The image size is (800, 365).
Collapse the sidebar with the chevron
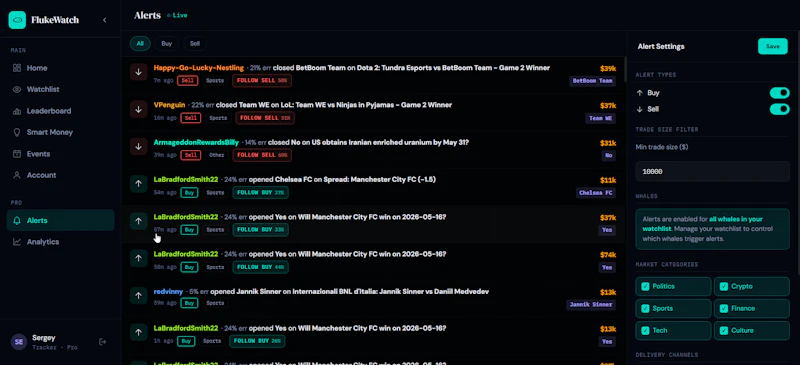point(105,20)
